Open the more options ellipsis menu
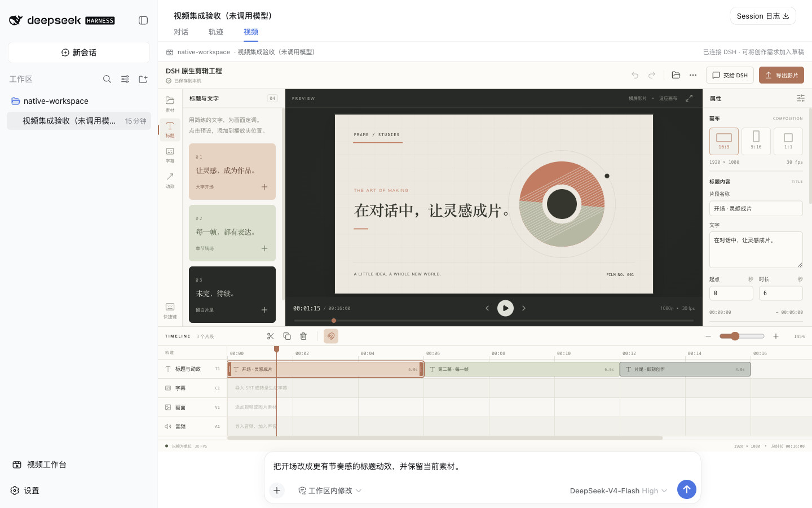 point(693,75)
